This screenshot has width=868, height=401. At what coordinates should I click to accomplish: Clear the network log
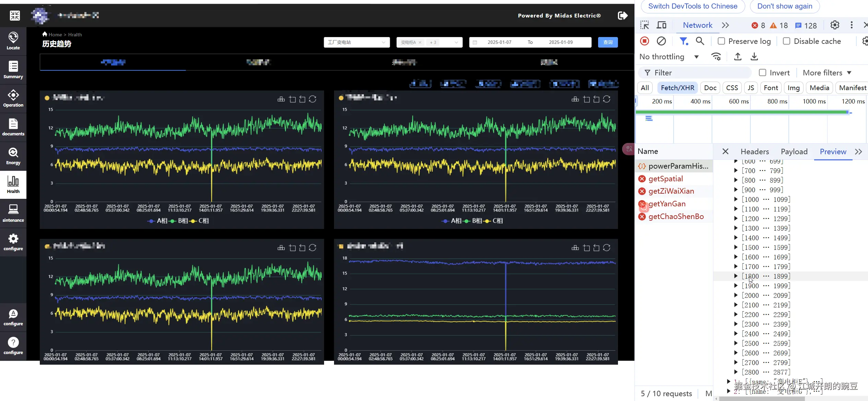(x=661, y=41)
